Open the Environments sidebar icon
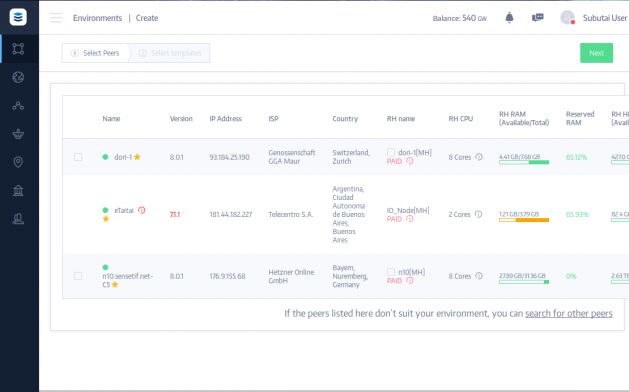The image size is (629, 392). click(x=18, y=49)
